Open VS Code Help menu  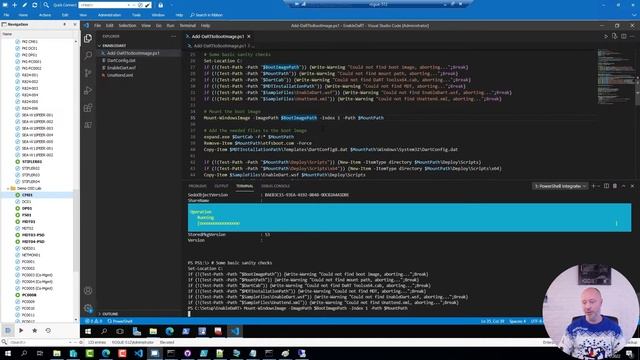point(205,25)
